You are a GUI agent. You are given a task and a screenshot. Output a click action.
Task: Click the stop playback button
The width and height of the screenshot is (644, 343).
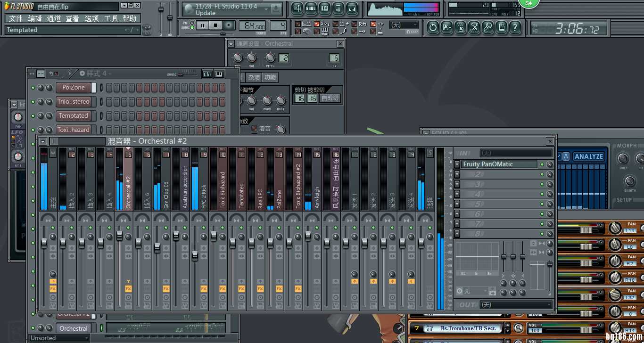(x=215, y=25)
